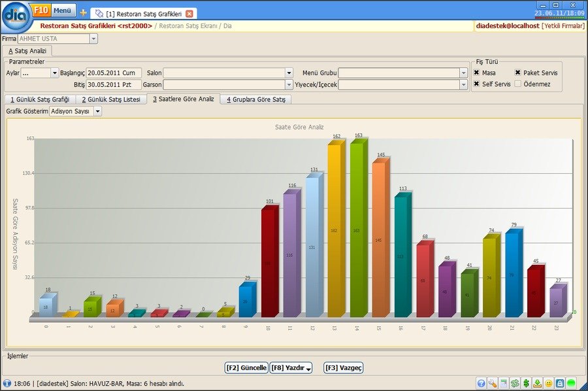Switch to the Günlük Satış Listesi tab
The height and width of the screenshot is (391, 588).
[111, 99]
